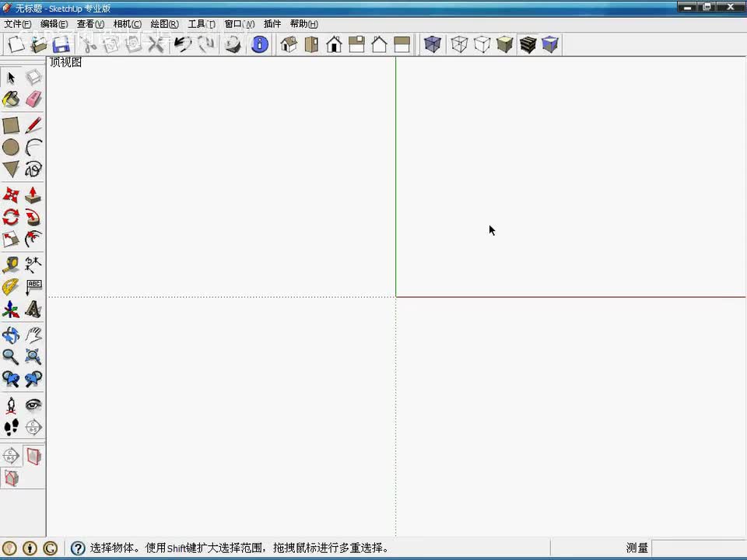This screenshot has height=560, width=747.
Task: Select the pink Eraser tool
Action: point(33,99)
